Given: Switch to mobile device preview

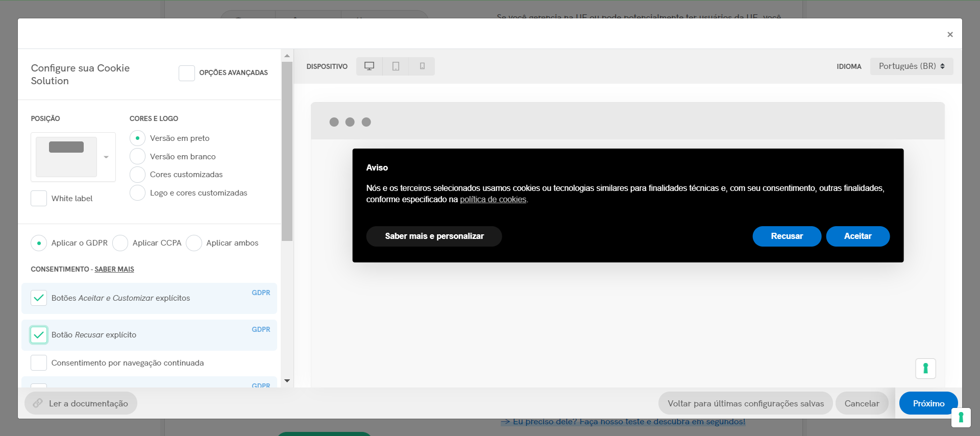Looking at the screenshot, I should tap(422, 66).
